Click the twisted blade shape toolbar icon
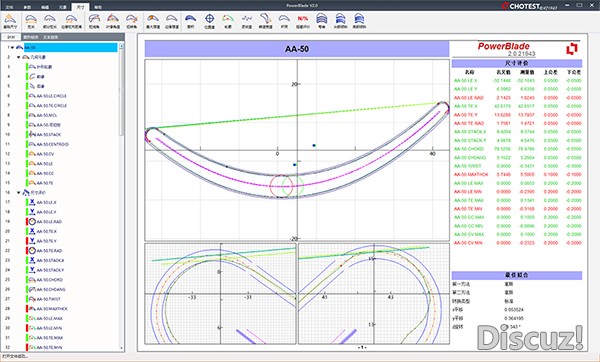Screen dimensions: 600x362 tap(265, 18)
